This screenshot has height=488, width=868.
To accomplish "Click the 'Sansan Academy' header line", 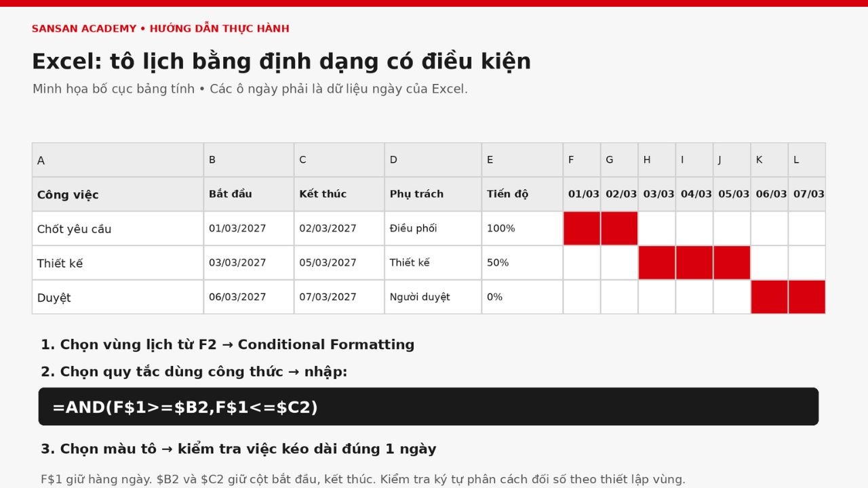I will pyautogui.click(x=161, y=28).
